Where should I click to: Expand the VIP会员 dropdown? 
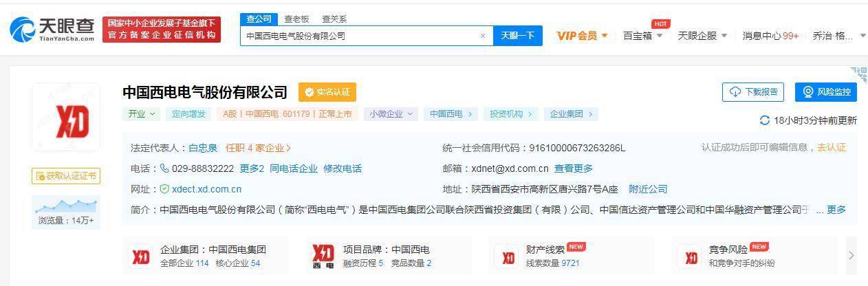tap(582, 36)
